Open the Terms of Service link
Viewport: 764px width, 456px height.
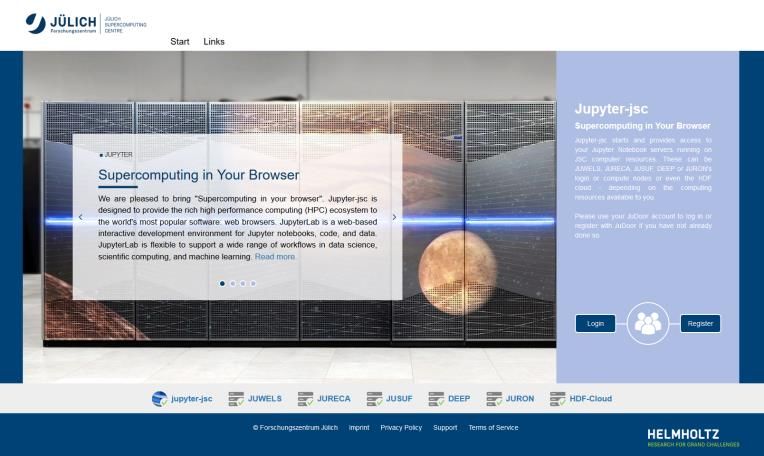click(x=494, y=428)
